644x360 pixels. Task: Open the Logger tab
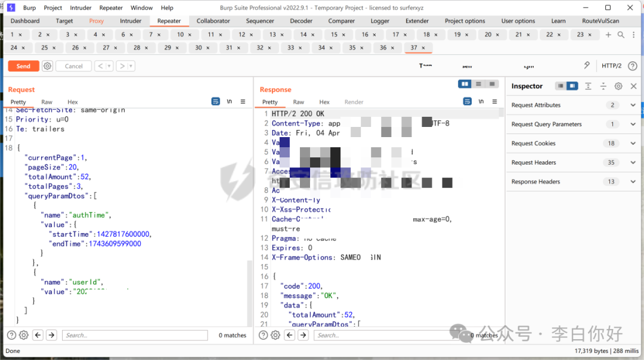point(380,21)
